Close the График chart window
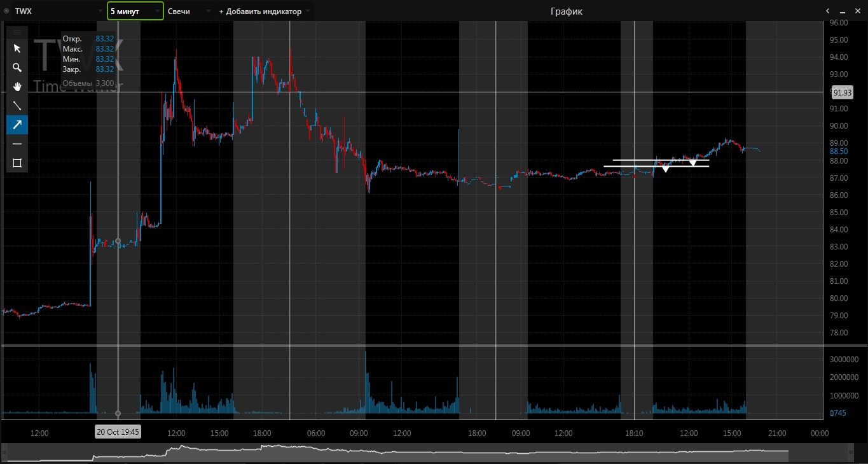The image size is (868, 464). (x=859, y=11)
